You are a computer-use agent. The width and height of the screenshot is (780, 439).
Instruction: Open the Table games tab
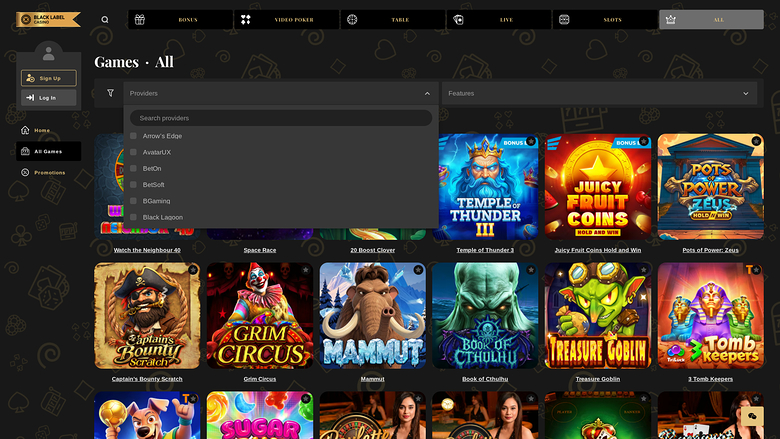click(x=393, y=19)
